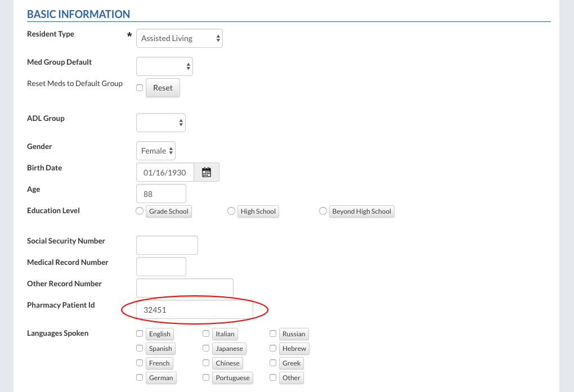Open the Birth Date calendar picker
The width and height of the screenshot is (574, 392).
pyautogui.click(x=207, y=173)
